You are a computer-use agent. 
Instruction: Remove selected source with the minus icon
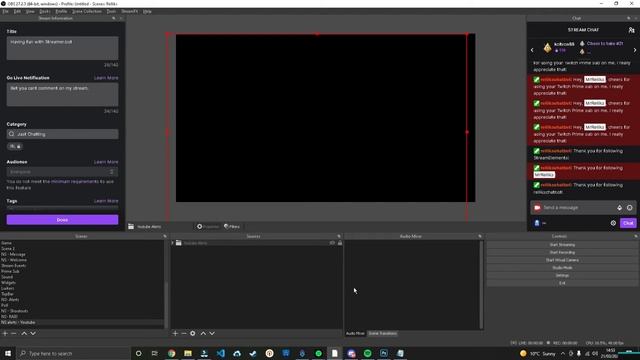pyautogui.click(x=184, y=333)
